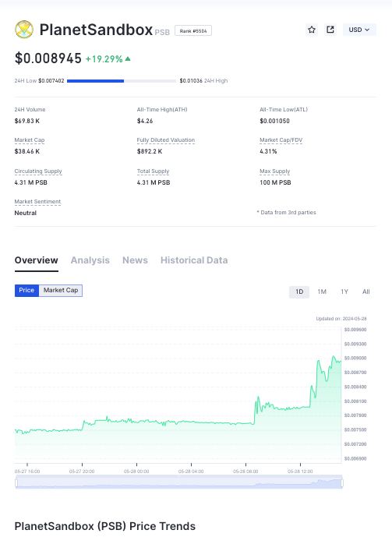Click the 100 M PSB max supply value

(x=275, y=182)
